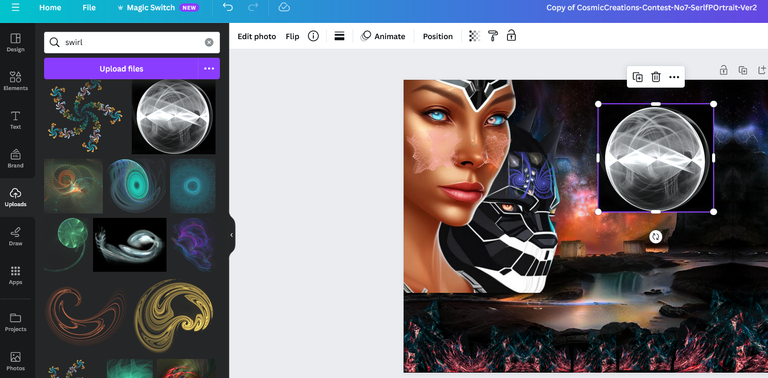Collapse the side panel with arrow handle
This screenshot has height=378, width=768.
pyautogui.click(x=232, y=235)
